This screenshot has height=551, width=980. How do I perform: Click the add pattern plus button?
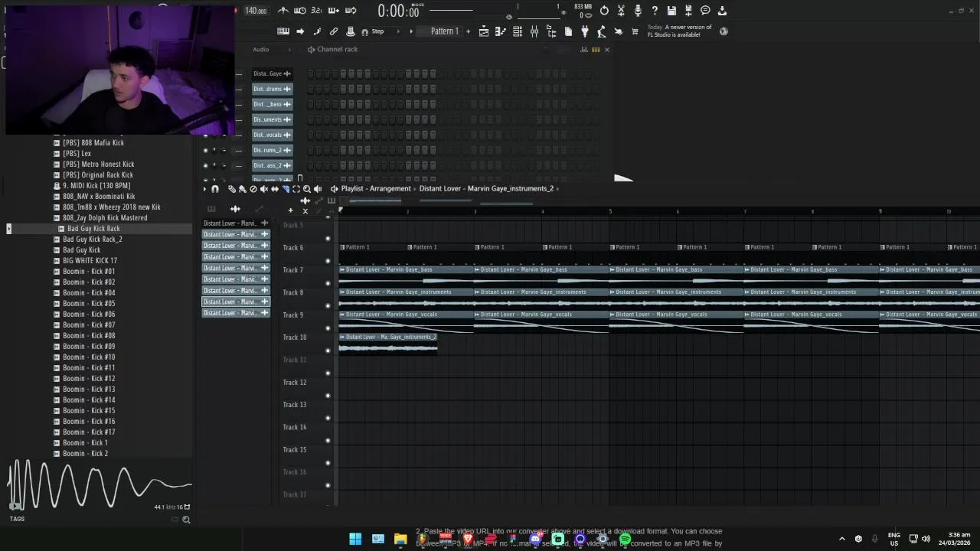click(x=468, y=31)
